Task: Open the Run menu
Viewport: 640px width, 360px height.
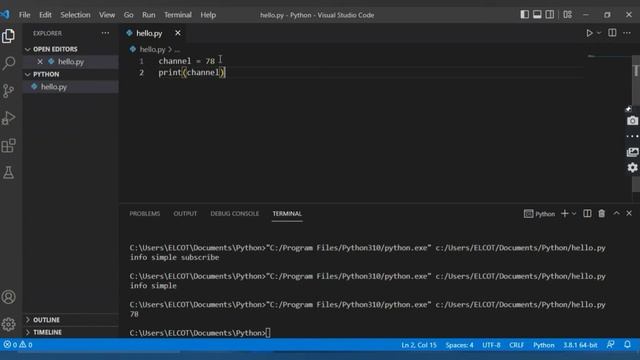Action: tap(149, 15)
